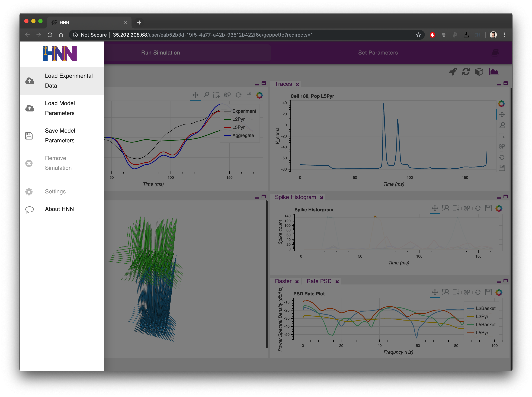Click the refresh simulation arrows icon
This screenshot has width=532, height=397.
(x=466, y=72)
